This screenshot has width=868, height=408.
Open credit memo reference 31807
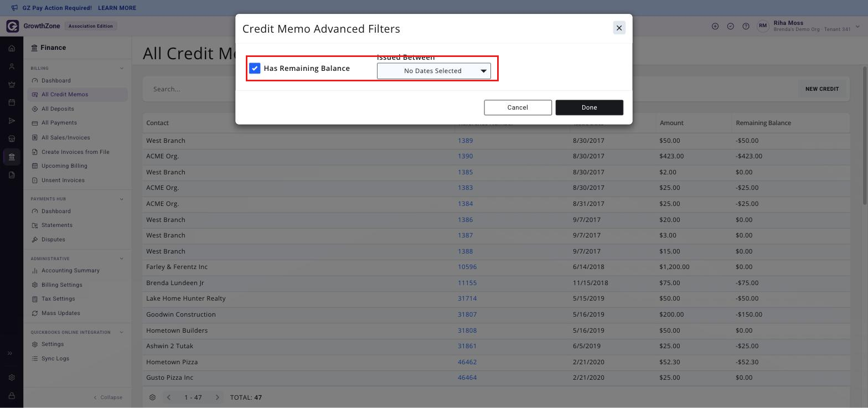pos(467,314)
